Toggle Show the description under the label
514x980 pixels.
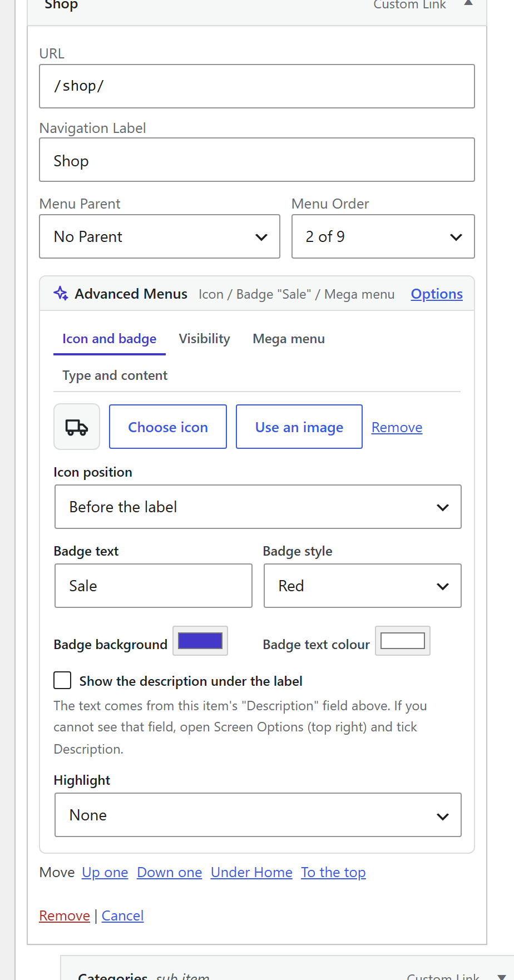(x=62, y=680)
